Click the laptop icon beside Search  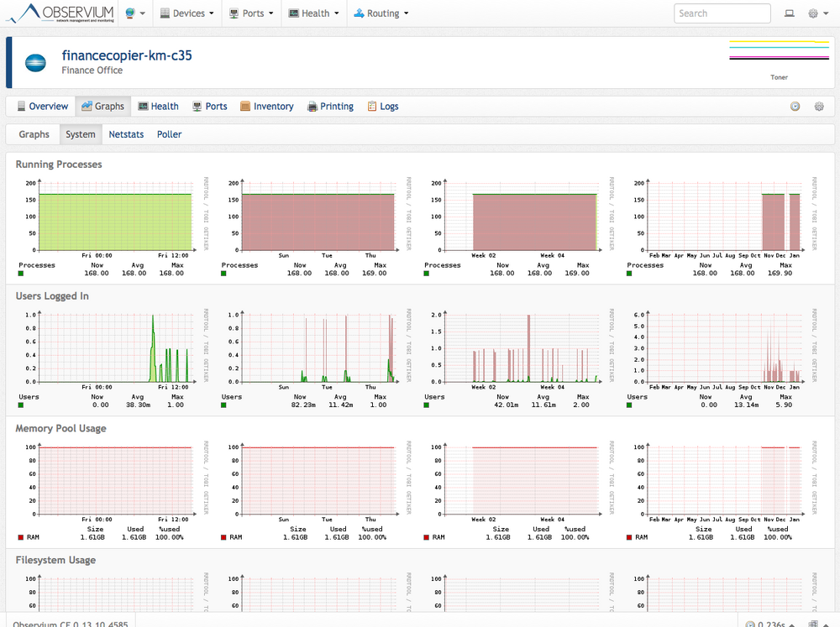(790, 13)
